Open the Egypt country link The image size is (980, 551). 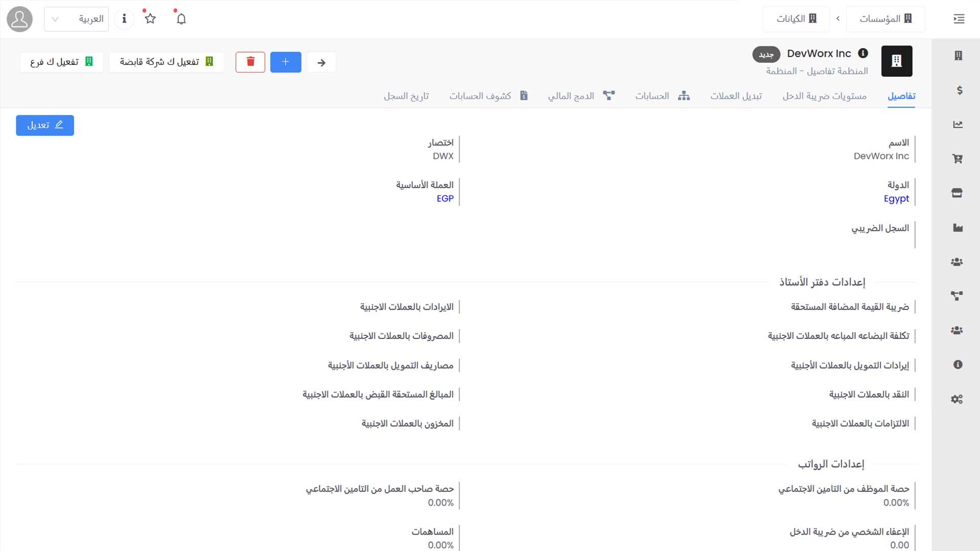[x=897, y=199]
